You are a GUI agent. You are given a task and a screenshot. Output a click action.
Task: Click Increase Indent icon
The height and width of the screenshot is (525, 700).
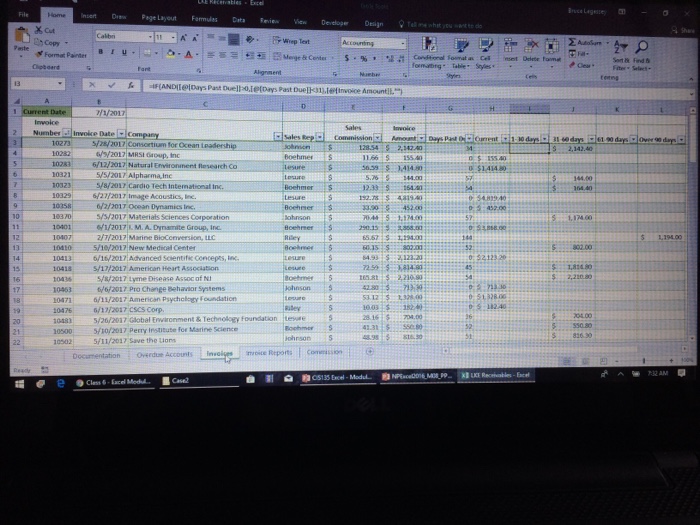pyautogui.click(x=262, y=56)
